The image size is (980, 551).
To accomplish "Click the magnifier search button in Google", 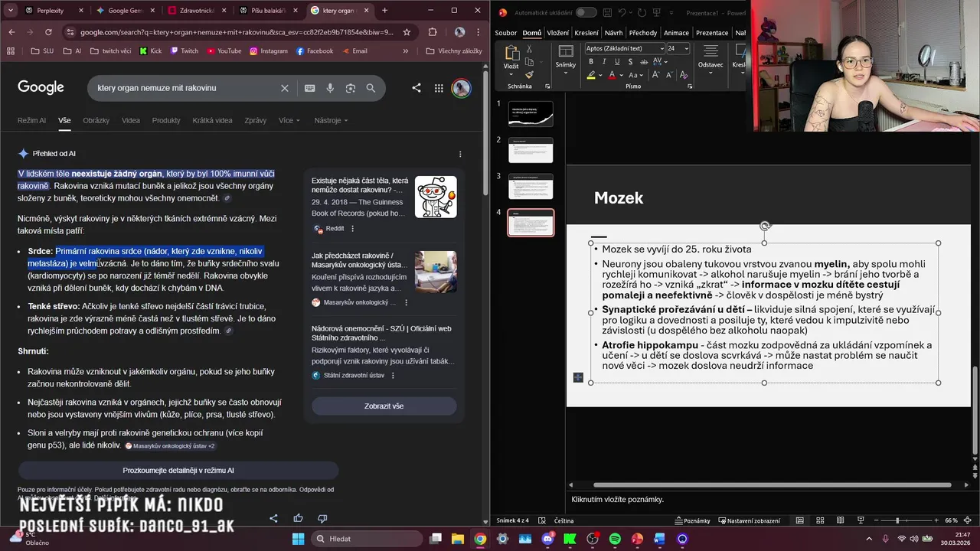I will point(371,88).
